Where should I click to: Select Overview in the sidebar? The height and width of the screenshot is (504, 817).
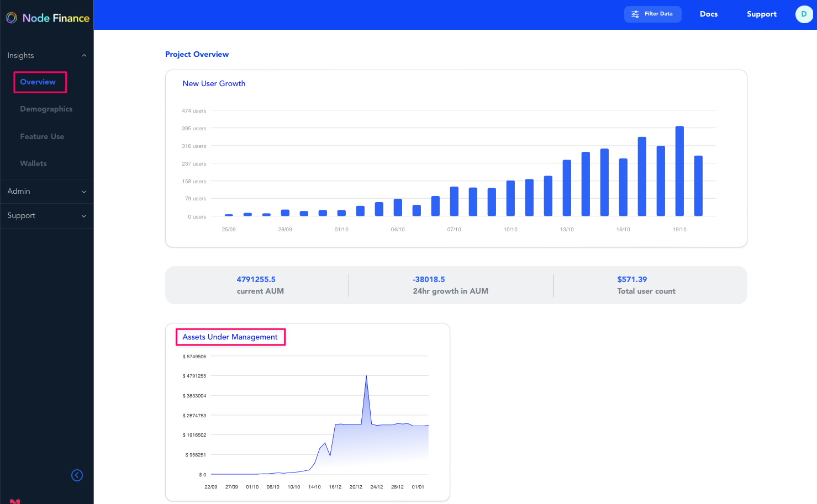[x=38, y=82]
